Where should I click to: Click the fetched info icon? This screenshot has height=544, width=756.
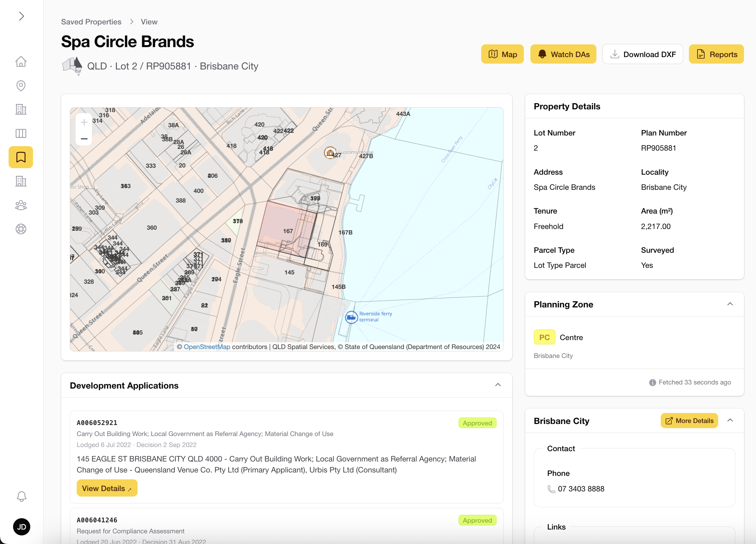point(652,382)
